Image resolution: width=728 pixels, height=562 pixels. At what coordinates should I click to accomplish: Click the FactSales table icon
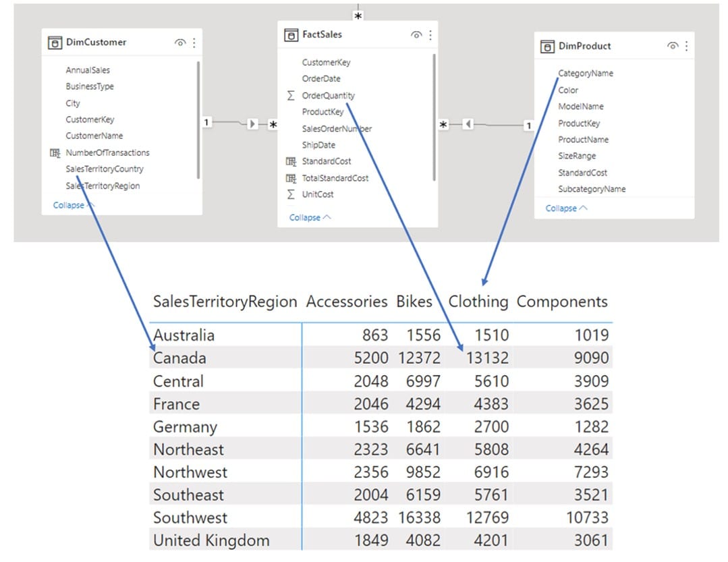coord(291,35)
